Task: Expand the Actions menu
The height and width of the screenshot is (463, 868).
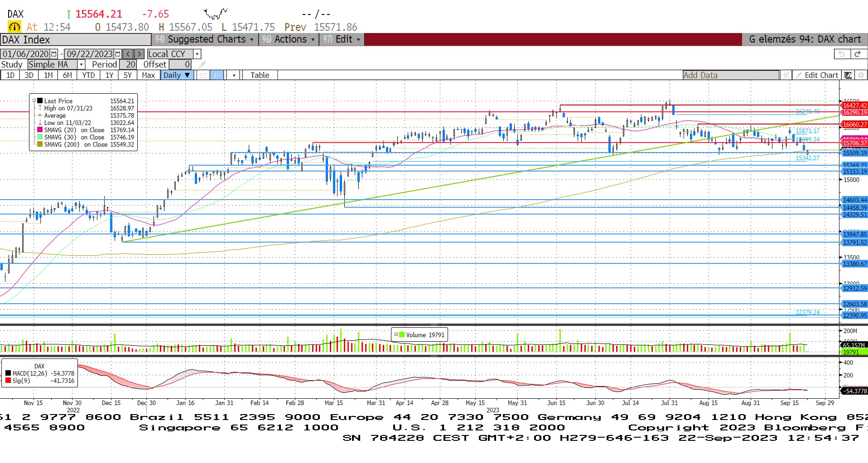Action: click(288, 39)
